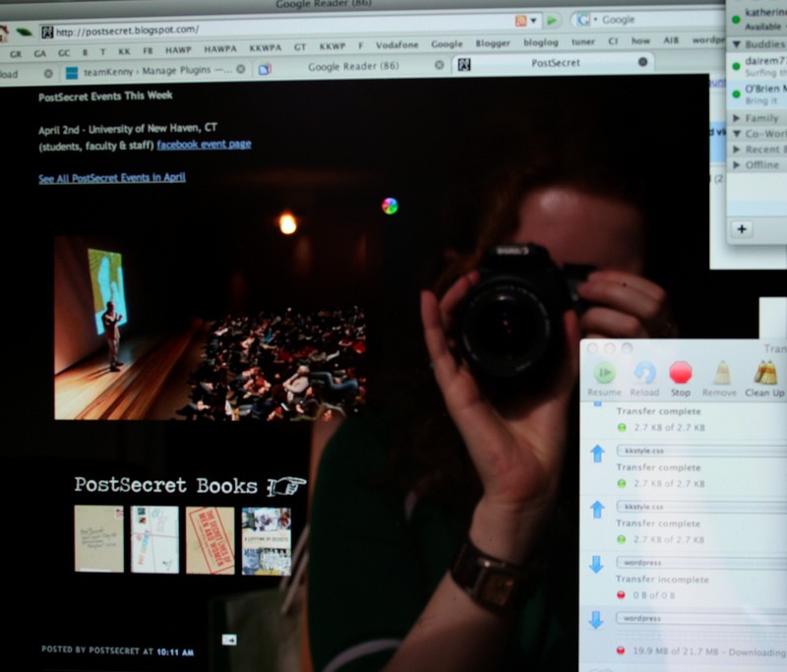Screen dimensions: 787x672
Task: Click the pointing hand icon beside PostSecret Books
Action: tap(286, 486)
